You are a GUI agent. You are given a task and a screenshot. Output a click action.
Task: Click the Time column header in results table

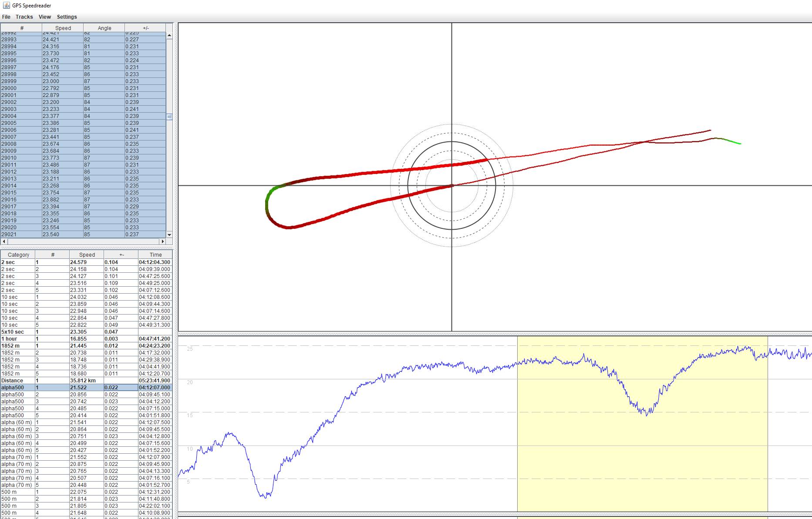pyautogui.click(x=155, y=254)
